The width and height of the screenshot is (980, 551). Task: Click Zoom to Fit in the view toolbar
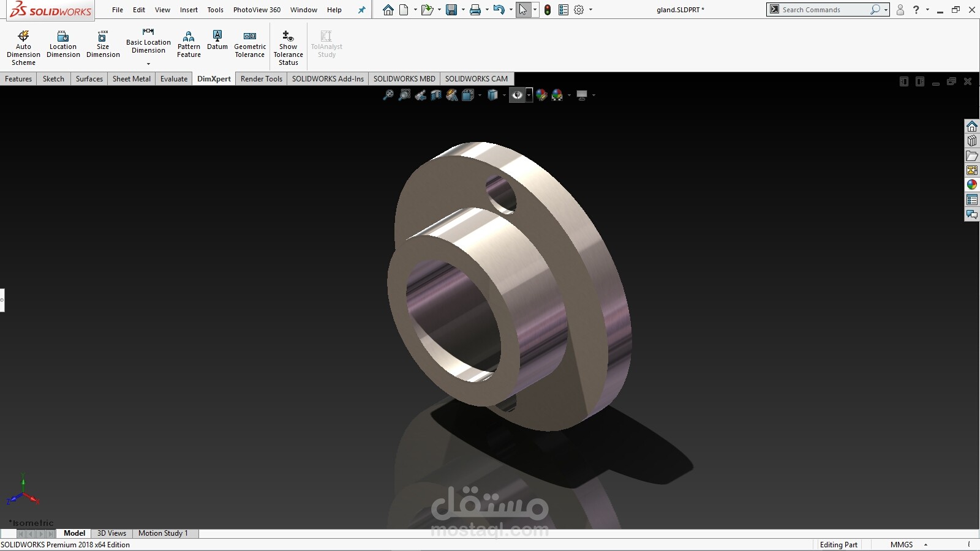point(388,95)
